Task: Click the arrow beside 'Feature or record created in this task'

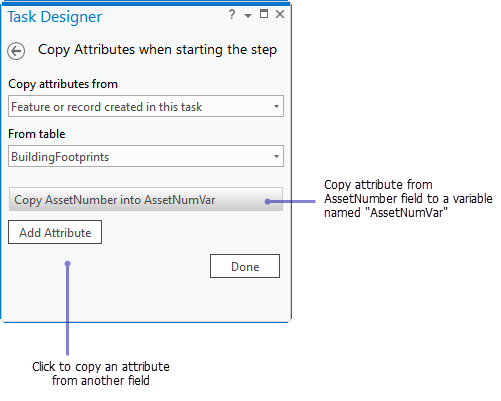Action: point(276,107)
